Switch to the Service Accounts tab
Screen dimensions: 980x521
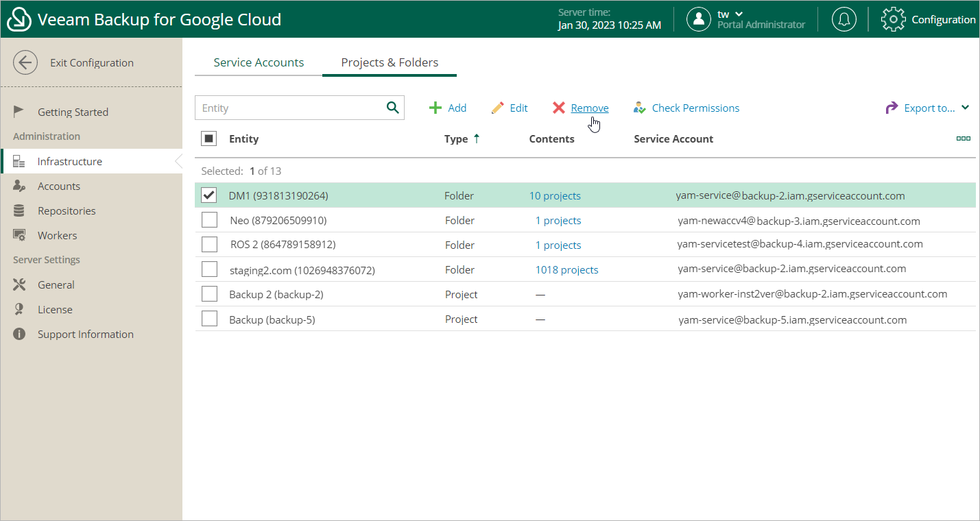[x=259, y=62]
